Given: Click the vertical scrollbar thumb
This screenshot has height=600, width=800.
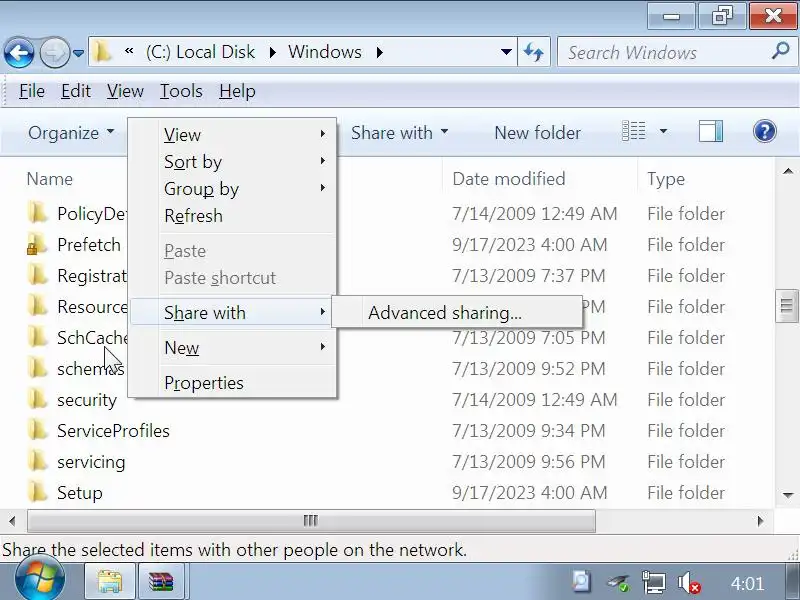Looking at the screenshot, I should click(787, 306).
